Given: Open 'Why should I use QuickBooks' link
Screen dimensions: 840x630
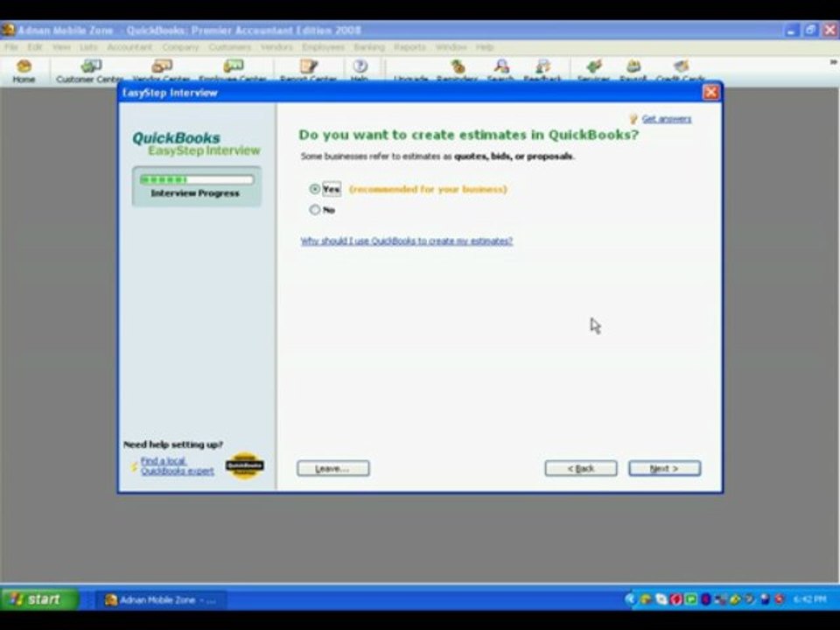Looking at the screenshot, I should coord(407,241).
